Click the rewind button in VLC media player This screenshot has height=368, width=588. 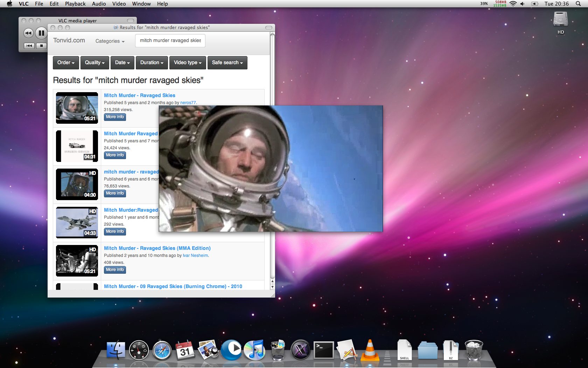(28, 33)
